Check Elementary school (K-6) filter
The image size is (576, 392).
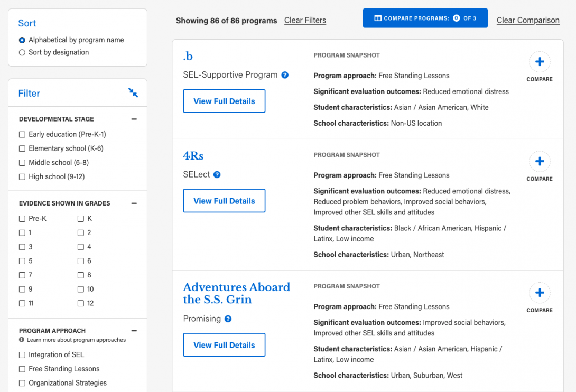(22, 148)
